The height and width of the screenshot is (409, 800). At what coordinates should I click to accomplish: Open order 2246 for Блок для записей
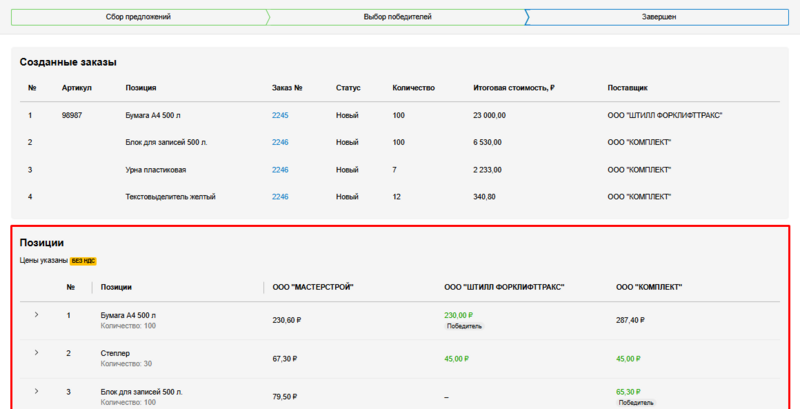click(x=280, y=142)
